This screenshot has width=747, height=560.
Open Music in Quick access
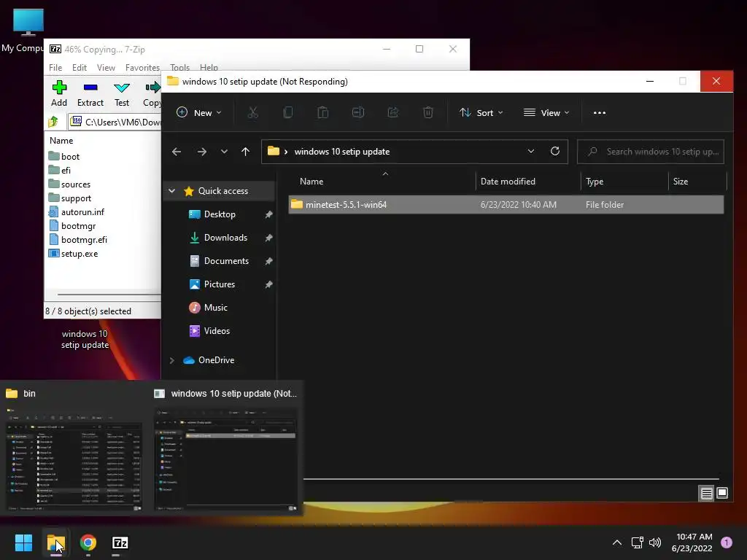point(215,308)
